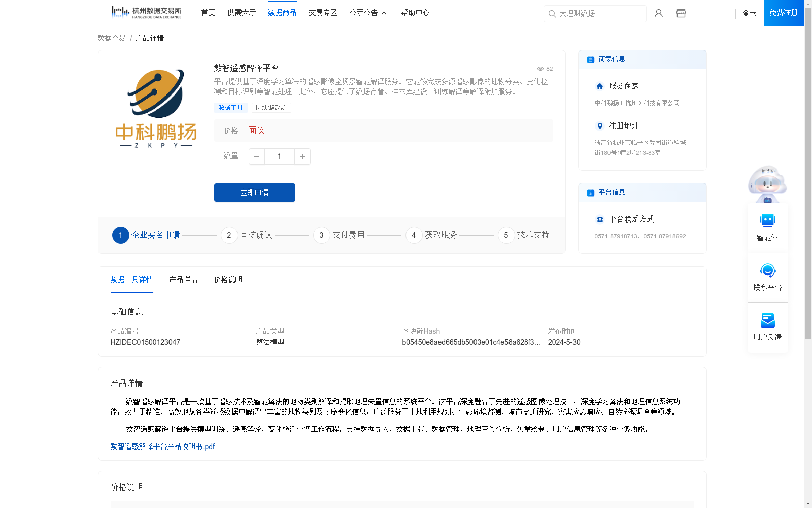Image resolution: width=812 pixels, height=508 pixels.
Task: Click the merchant name 中科鹏扬(杭州)科技有限公司
Action: click(637, 103)
